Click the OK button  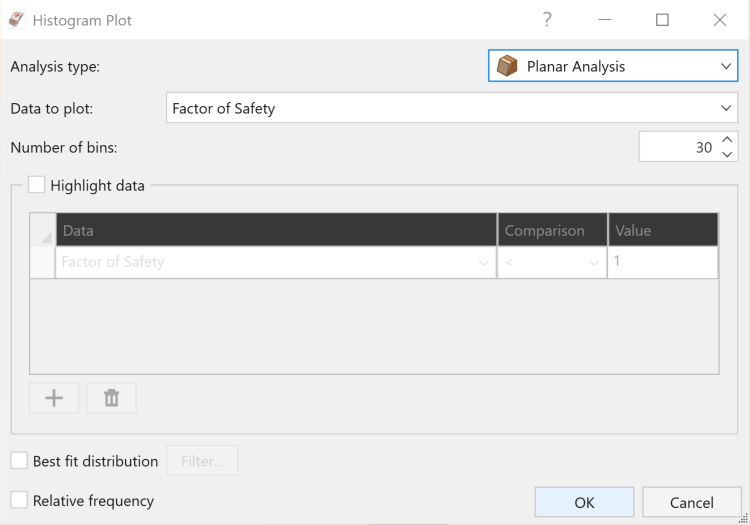[585, 502]
